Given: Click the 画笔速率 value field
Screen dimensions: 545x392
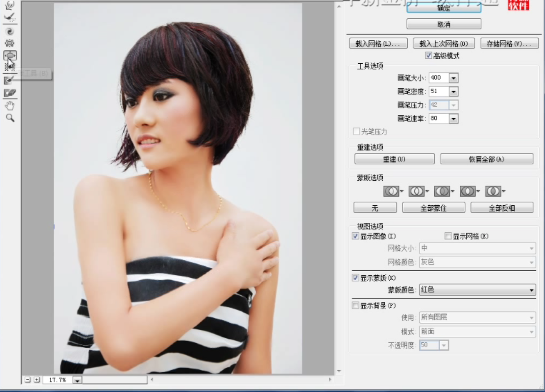Looking at the screenshot, I should (439, 118).
